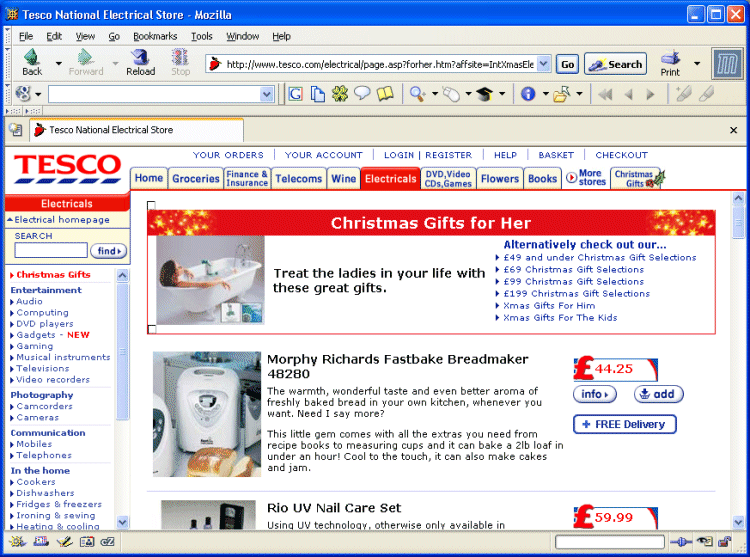
Task: Open the File menu
Action: (26, 36)
